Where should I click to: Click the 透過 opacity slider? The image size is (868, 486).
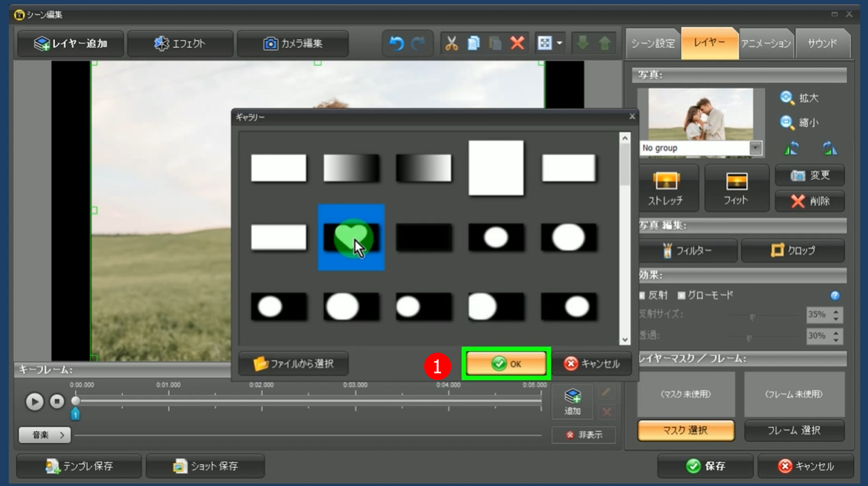749,338
